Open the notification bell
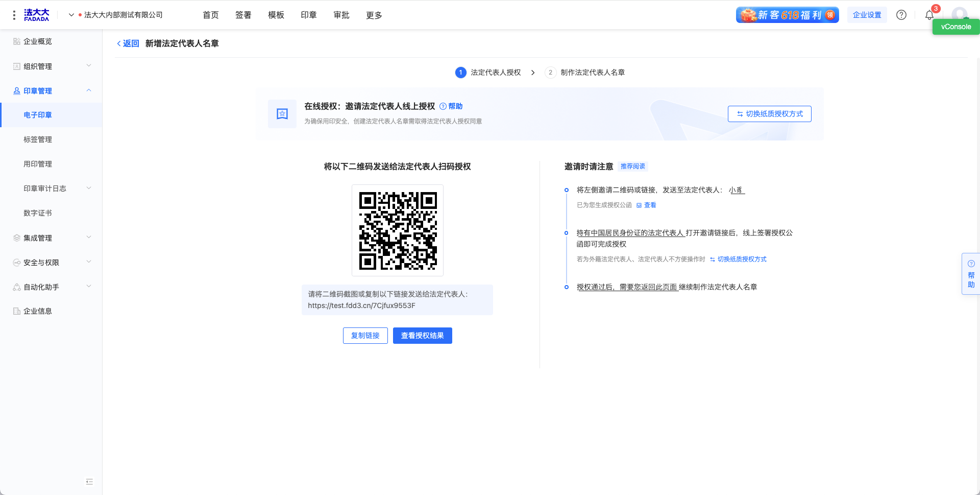The height and width of the screenshot is (495, 980). point(929,15)
